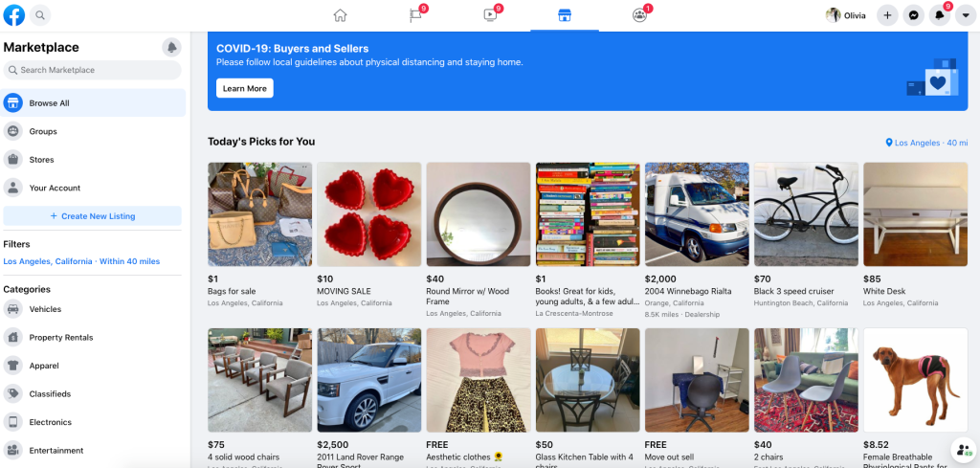Open the Watch video tab

490,15
